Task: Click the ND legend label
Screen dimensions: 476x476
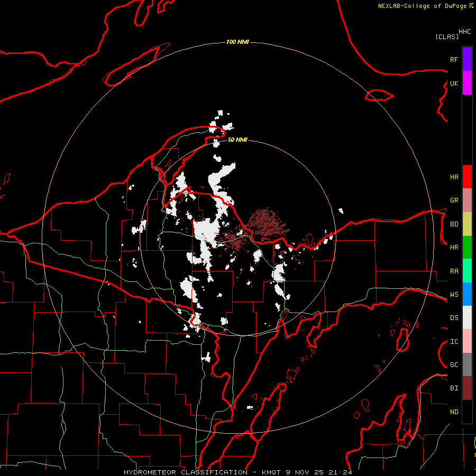Action: coord(454,412)
